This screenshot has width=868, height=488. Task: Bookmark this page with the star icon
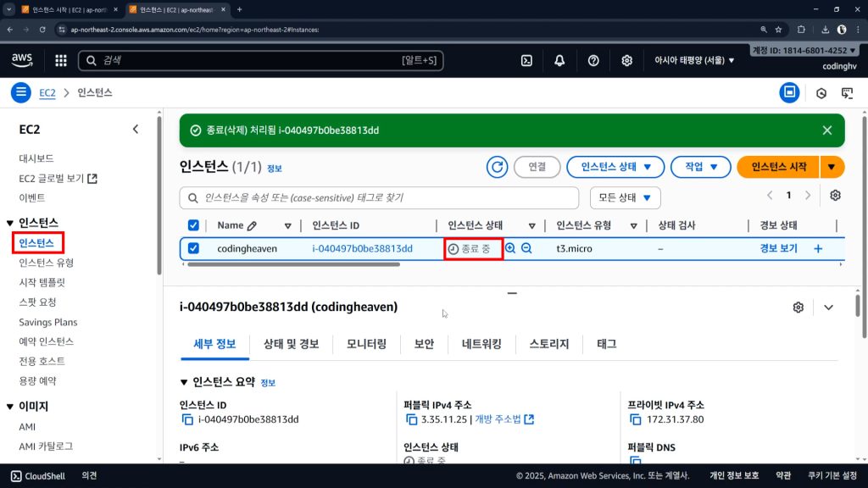778,30
